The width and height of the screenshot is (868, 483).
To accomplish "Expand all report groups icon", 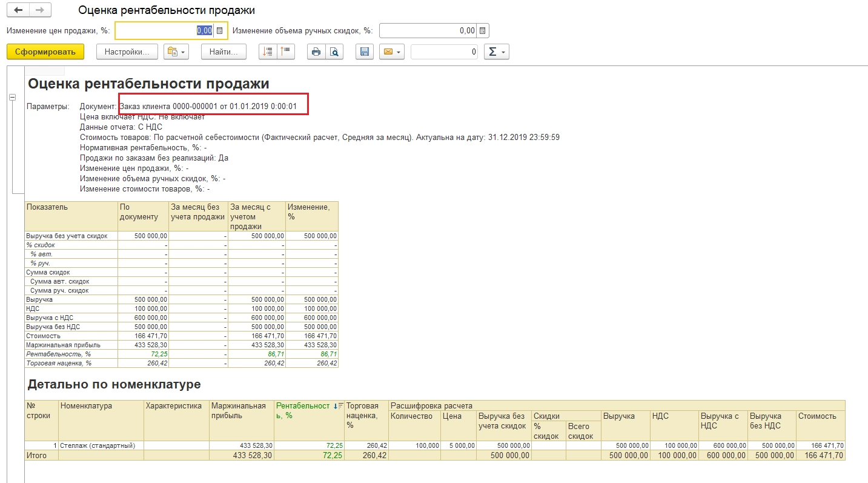I will tap(267, 52).
